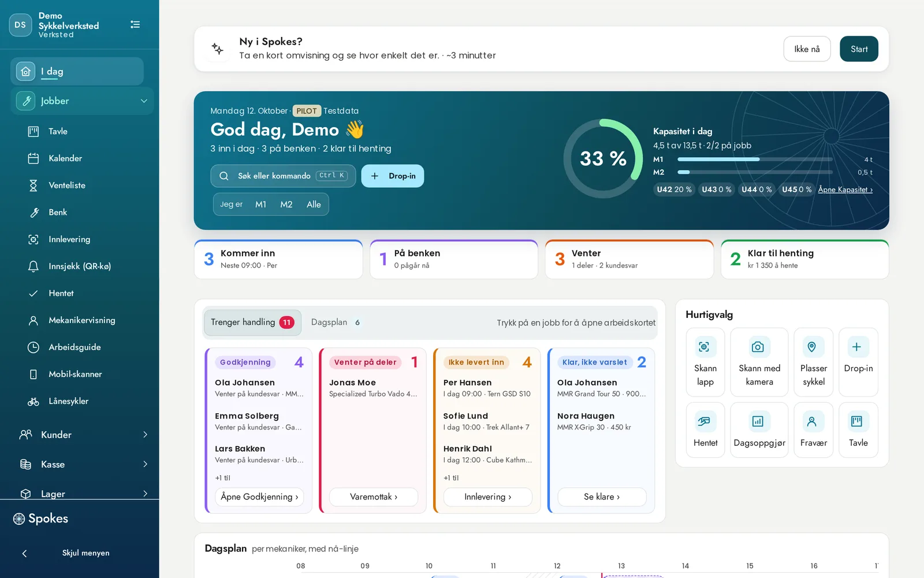924x578 pixels.
Task: Click Fravær quick action
Action: click(814, 430)
